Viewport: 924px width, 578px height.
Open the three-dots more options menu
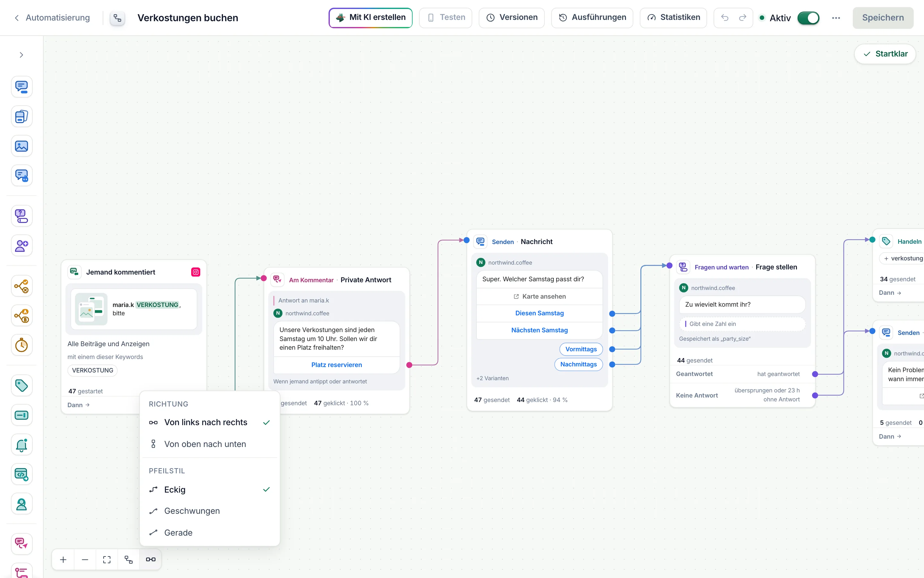836,18
